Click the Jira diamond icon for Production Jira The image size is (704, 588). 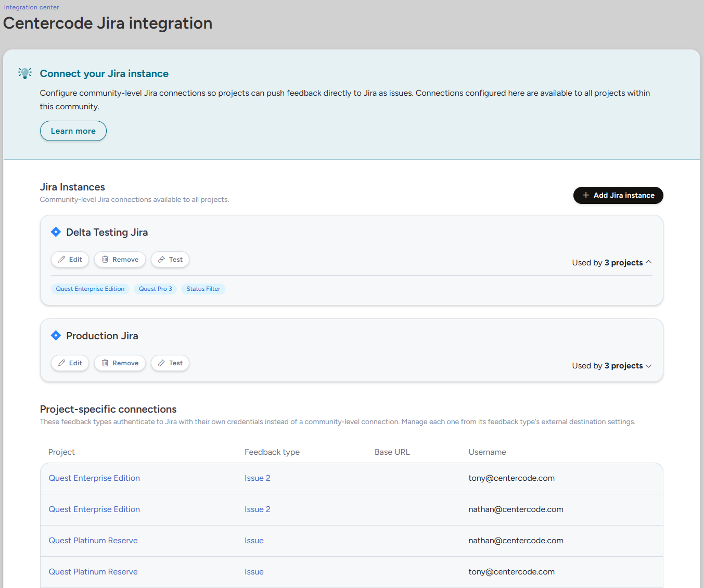[x=56, y=336]
